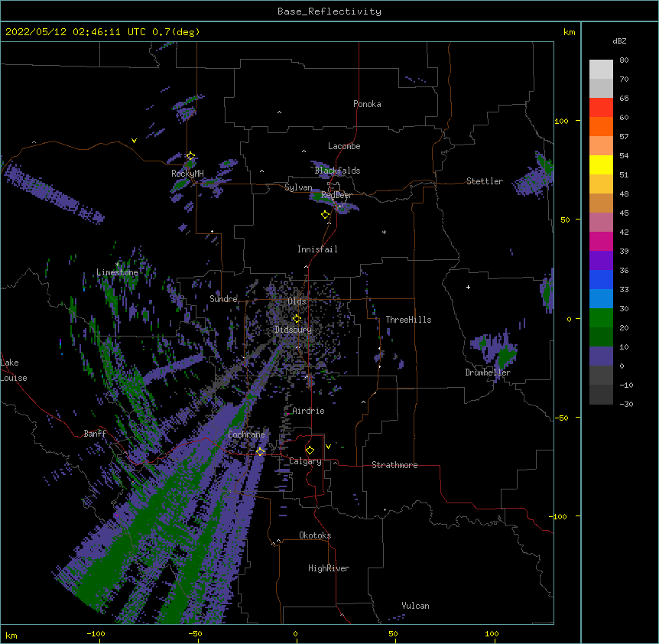
Task: Click the Sylvan label
Action: (298, 187)
